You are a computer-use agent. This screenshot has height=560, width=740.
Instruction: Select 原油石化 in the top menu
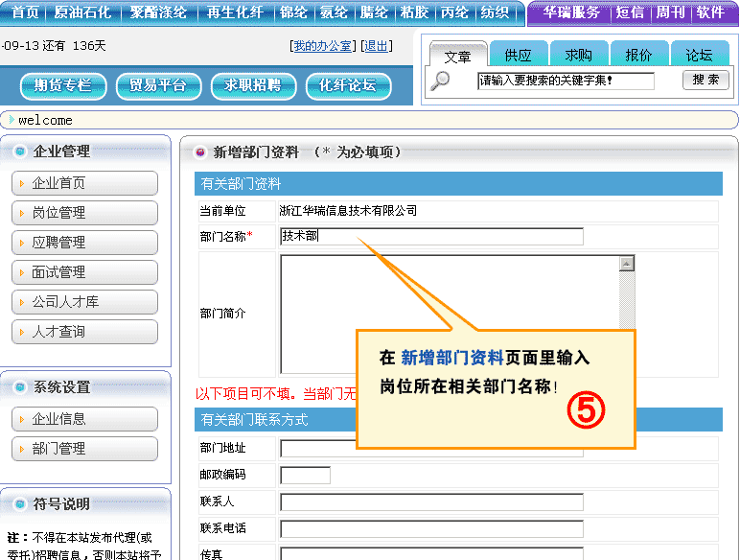pos(82,12)
